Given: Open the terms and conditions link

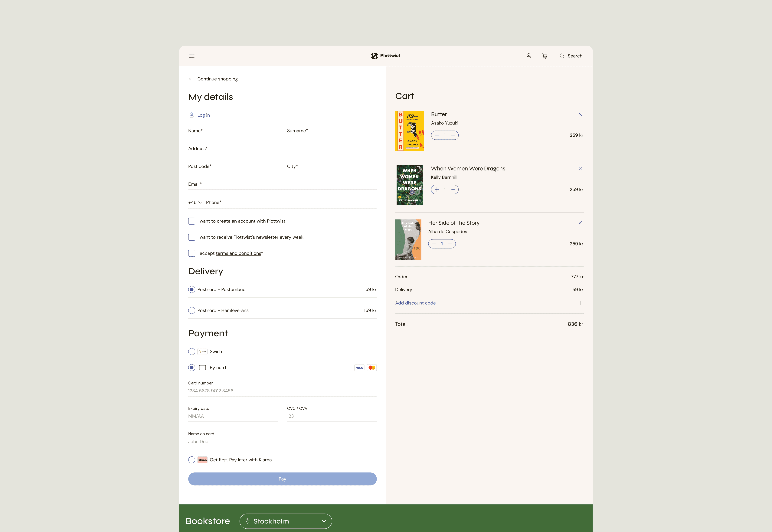Looking at the screenshot, I should click(x=238, y=253).
